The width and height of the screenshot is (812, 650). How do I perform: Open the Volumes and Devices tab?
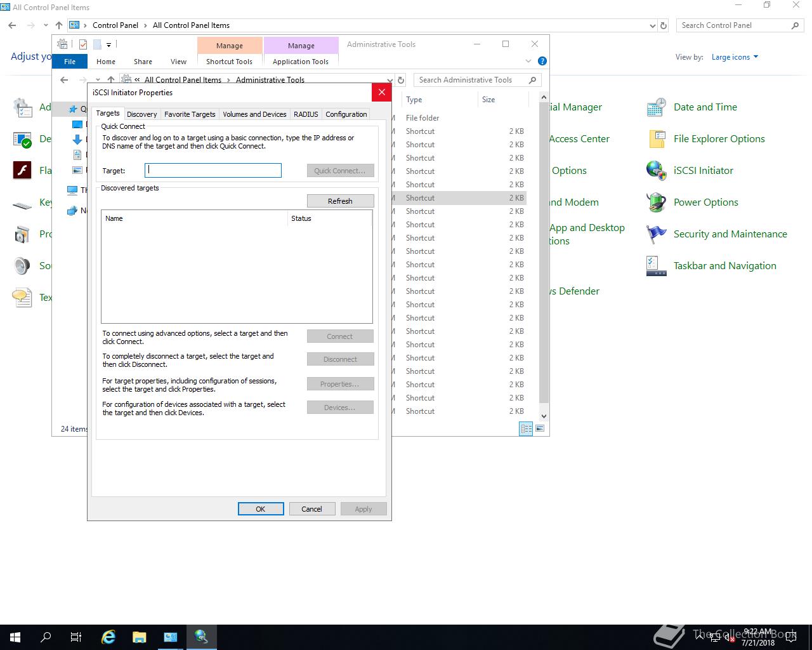click(x=254, y=114)
